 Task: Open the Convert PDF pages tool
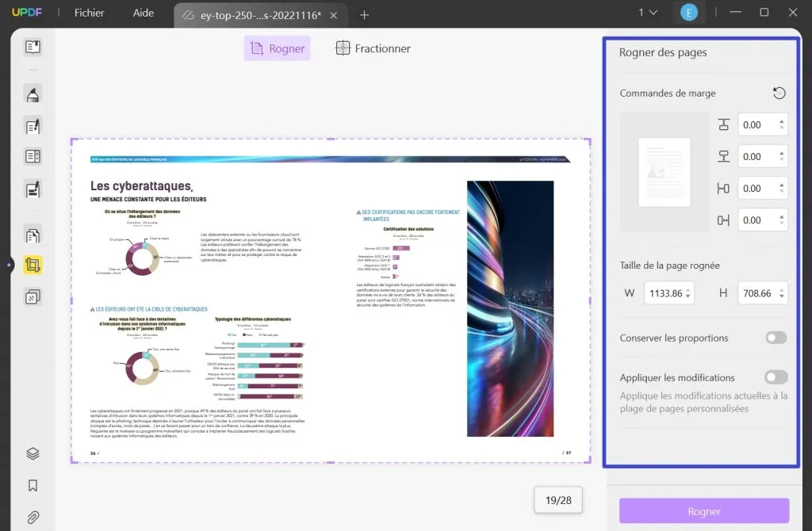33,235
